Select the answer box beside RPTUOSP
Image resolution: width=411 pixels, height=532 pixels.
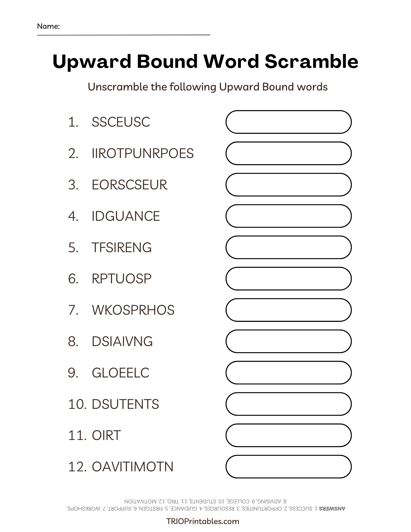[x=288, y=279]
